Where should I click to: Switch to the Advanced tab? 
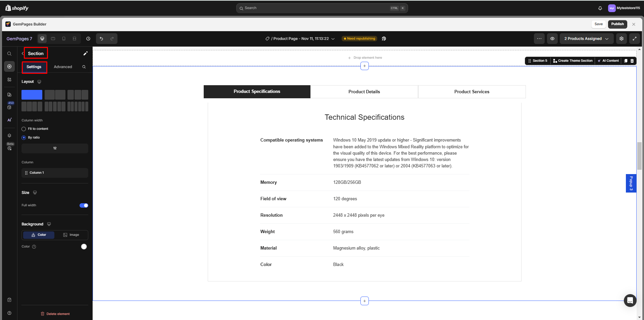[63, 67]
